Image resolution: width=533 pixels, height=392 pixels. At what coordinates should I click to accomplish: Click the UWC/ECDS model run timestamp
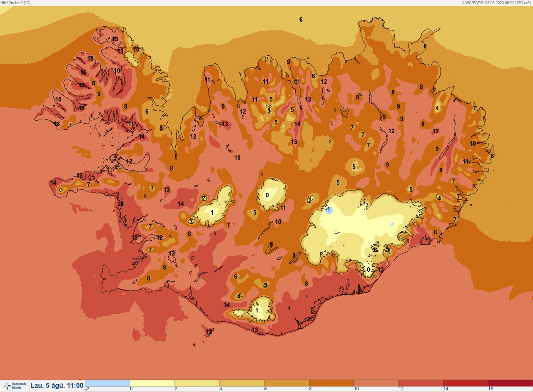(x=496, y=2)
